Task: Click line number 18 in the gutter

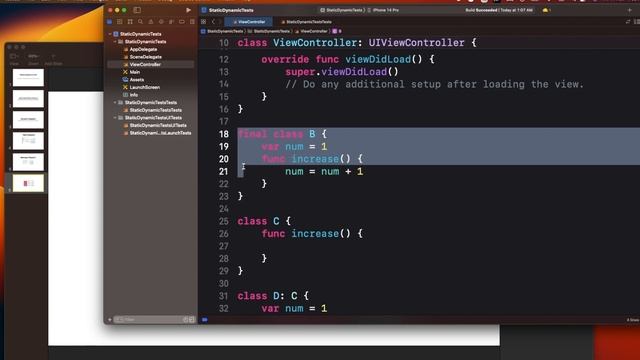Action: tap(224, 134)
